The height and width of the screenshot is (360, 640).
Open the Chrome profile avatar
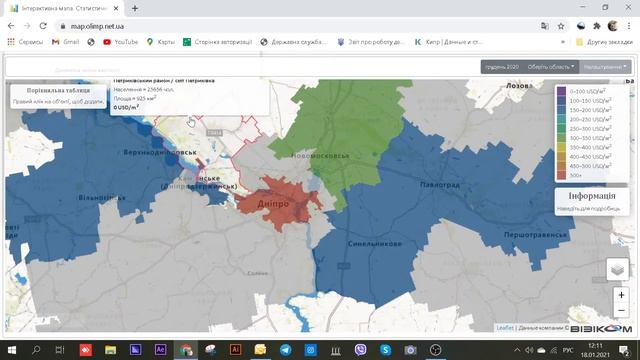pyautogui.click(x=613, y=26)
